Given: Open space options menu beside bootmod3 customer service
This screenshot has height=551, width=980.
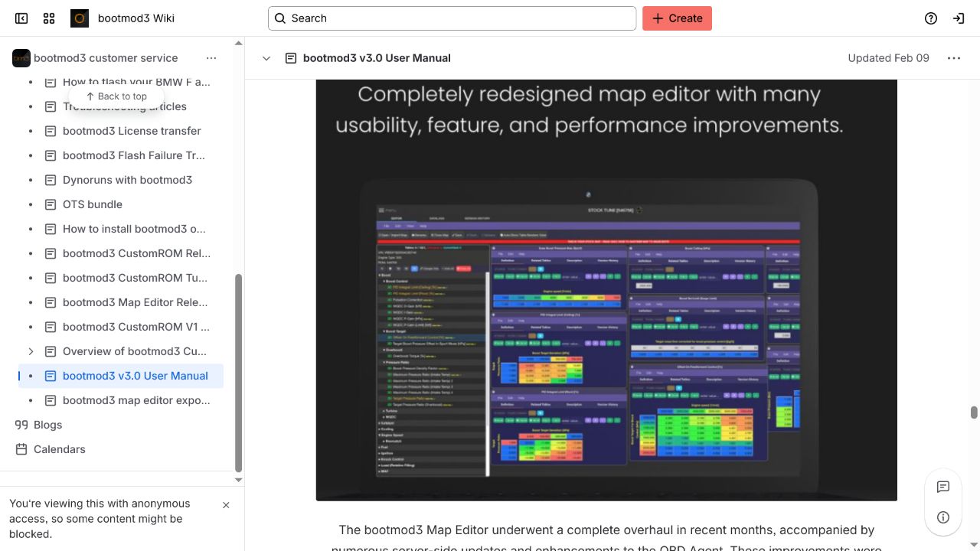Looking at the screenshot, I should coord(211,58).
